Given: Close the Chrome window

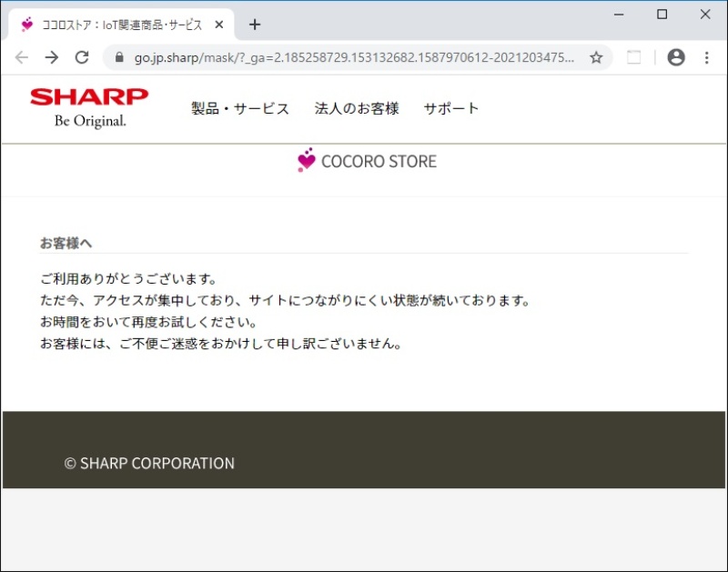Looking at the screenshot, I should pyautogui.click(x=705, y=14).
